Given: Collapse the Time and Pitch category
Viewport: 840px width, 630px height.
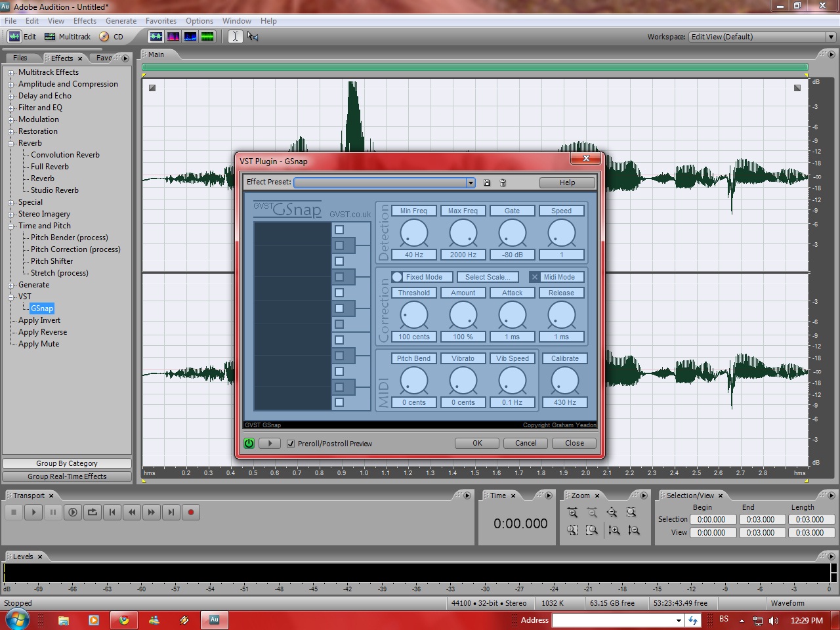Looking at the screenshot, I should point(11,226).
